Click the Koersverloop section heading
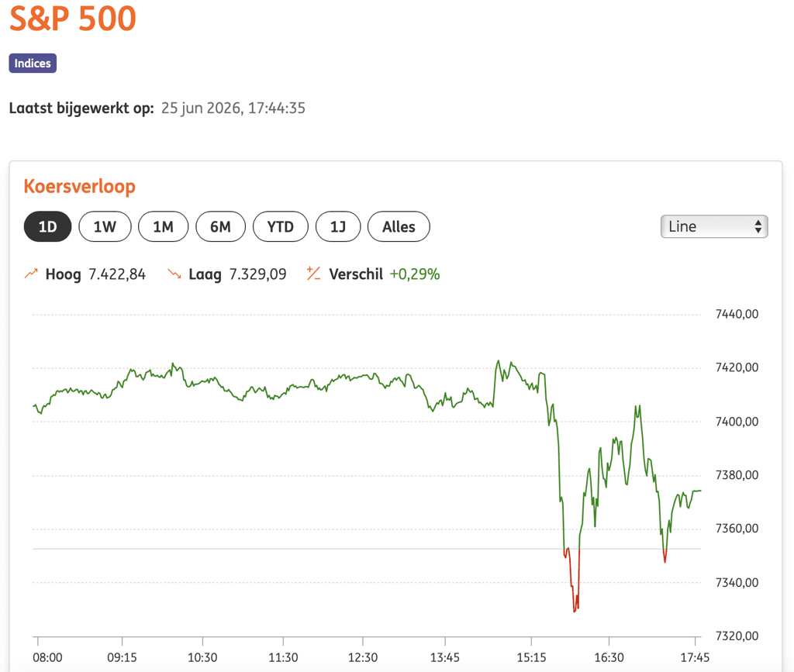Image resolution: width=794 pixels, height=672 pixels. click(80, 186)
